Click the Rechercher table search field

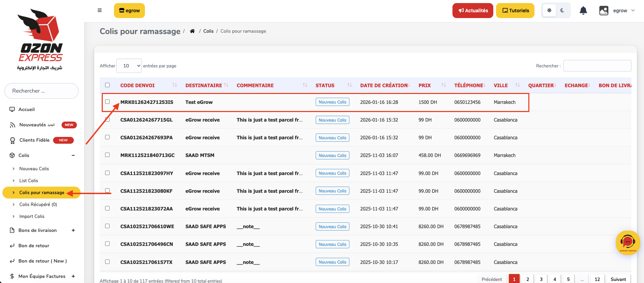(597, 66)
